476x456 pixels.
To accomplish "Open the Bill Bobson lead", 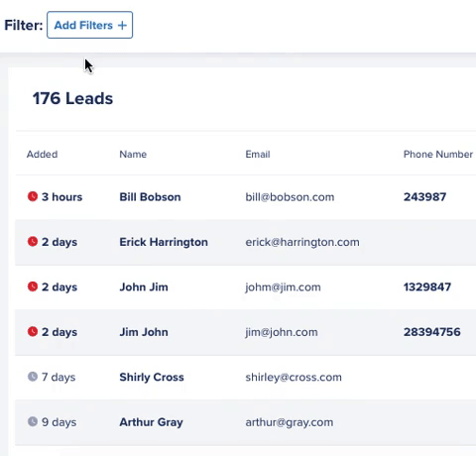I will (150, 197).
